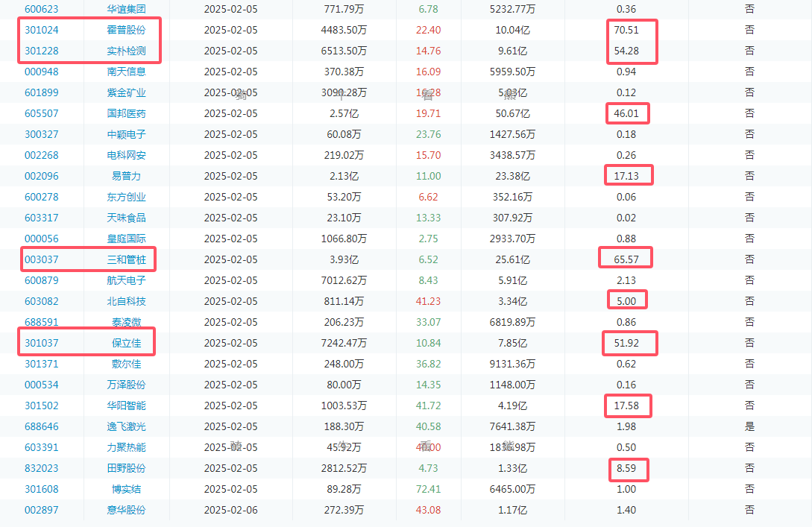Open the 实朴检测 stock name link

[126, 51]
